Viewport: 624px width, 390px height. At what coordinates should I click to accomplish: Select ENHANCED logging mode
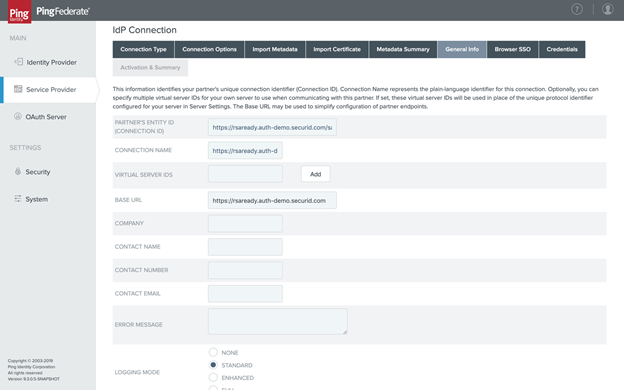pyautogui.click(x=213, y=377)
